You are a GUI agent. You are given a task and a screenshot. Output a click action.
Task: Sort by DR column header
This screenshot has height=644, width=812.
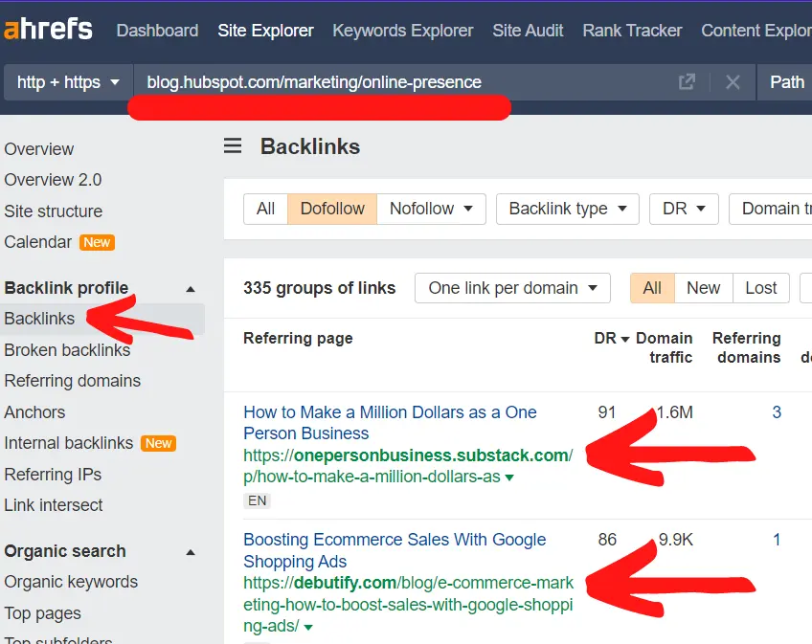click(612, 339)
